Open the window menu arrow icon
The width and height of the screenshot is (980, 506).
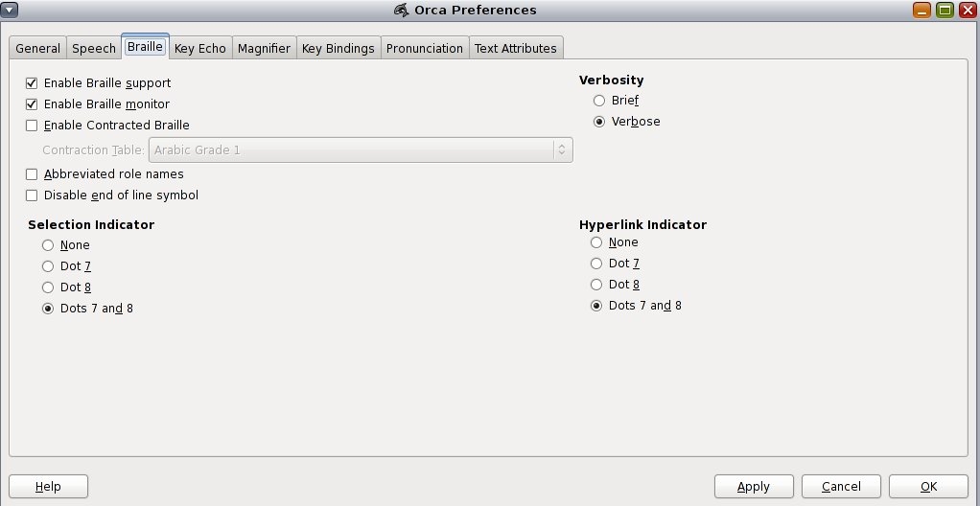tap(10, 10)
